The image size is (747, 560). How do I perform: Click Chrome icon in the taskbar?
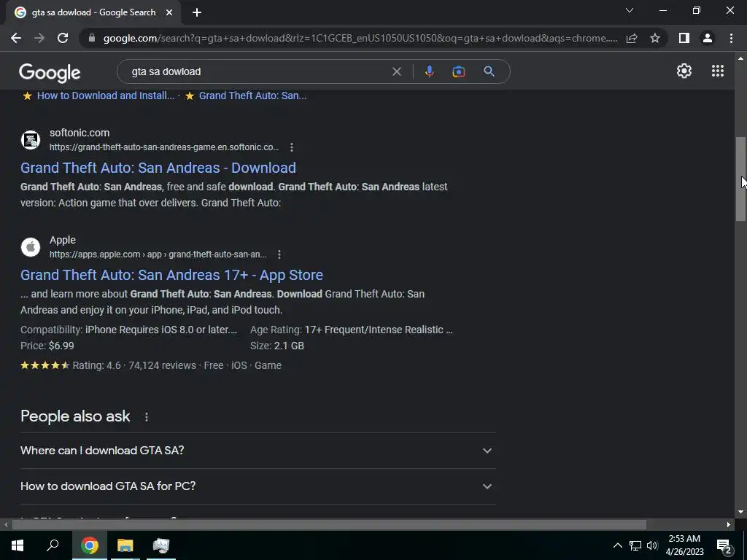[x=89, y=545]
